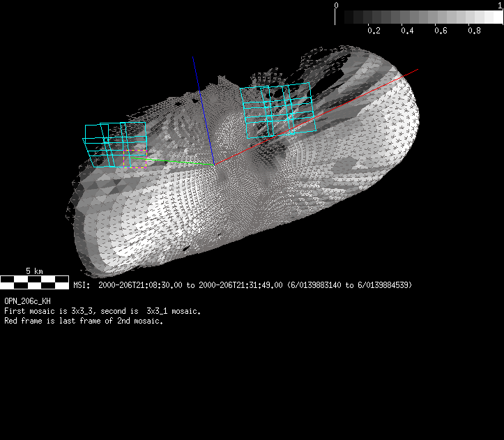Click the MSI label text
The height and width of the screenshot is (440, 504).
[82, 285]
